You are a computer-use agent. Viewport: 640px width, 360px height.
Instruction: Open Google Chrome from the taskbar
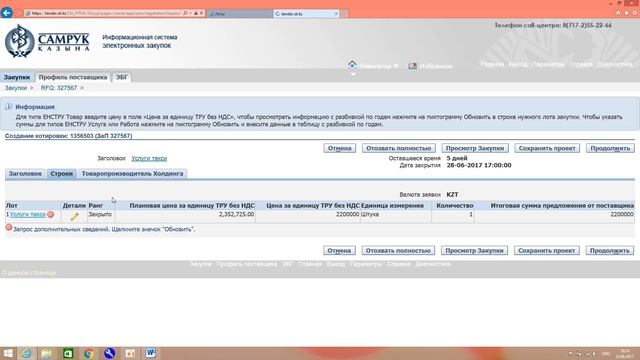tap(89, 353)
